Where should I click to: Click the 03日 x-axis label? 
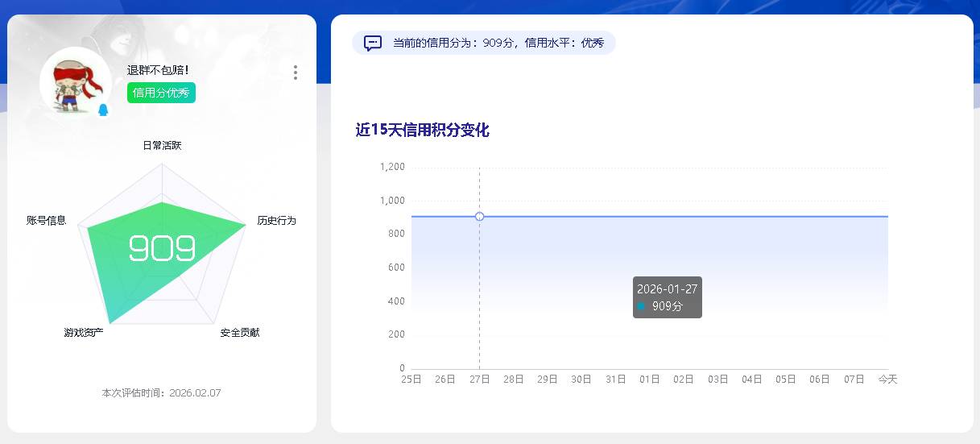tap(718, 380)
